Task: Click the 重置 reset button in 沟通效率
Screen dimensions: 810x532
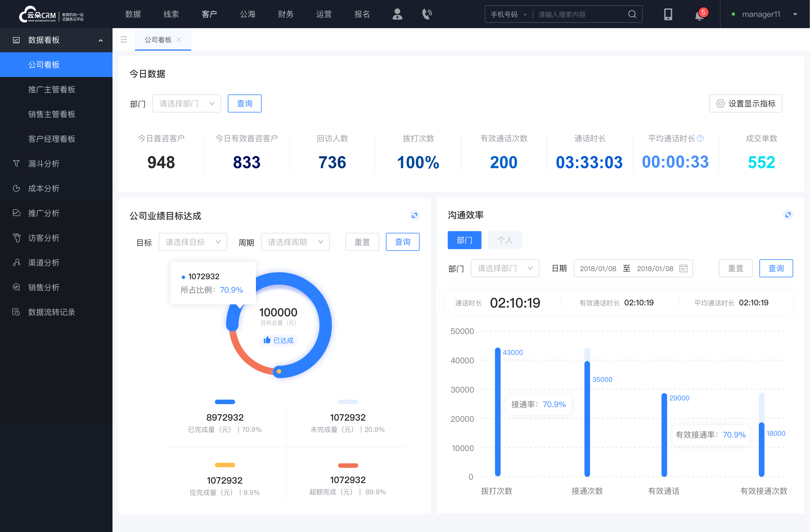Action: (x=736, y=268)
